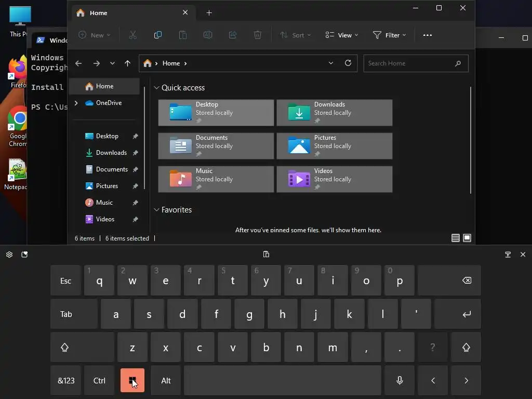Open touch keyboard settings gear
Screen dimensions: 532x399
[9, 255]
